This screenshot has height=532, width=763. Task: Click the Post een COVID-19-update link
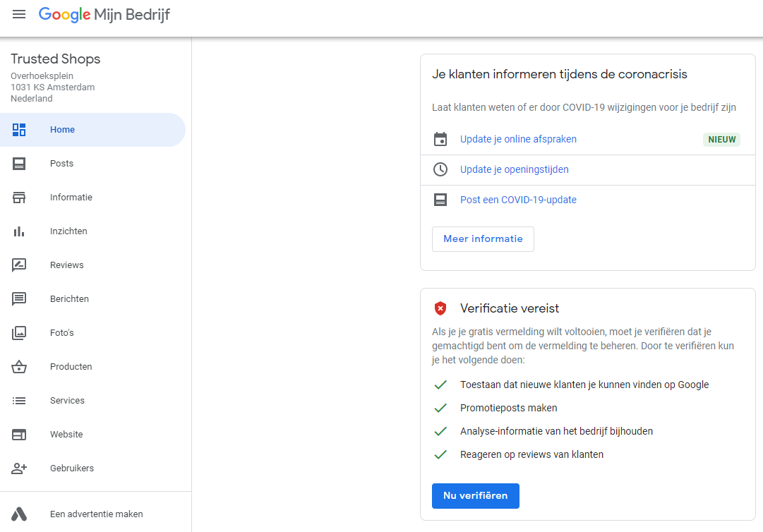[x=518, y=200]
